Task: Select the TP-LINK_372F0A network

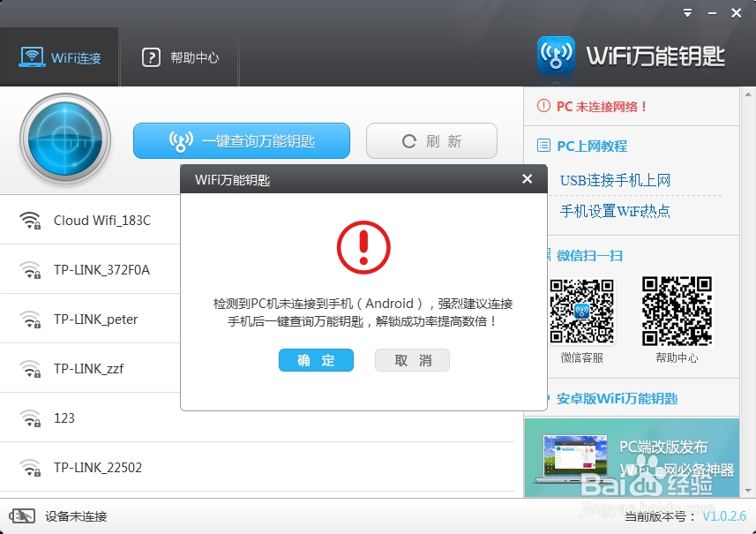Action: (90, 269)
